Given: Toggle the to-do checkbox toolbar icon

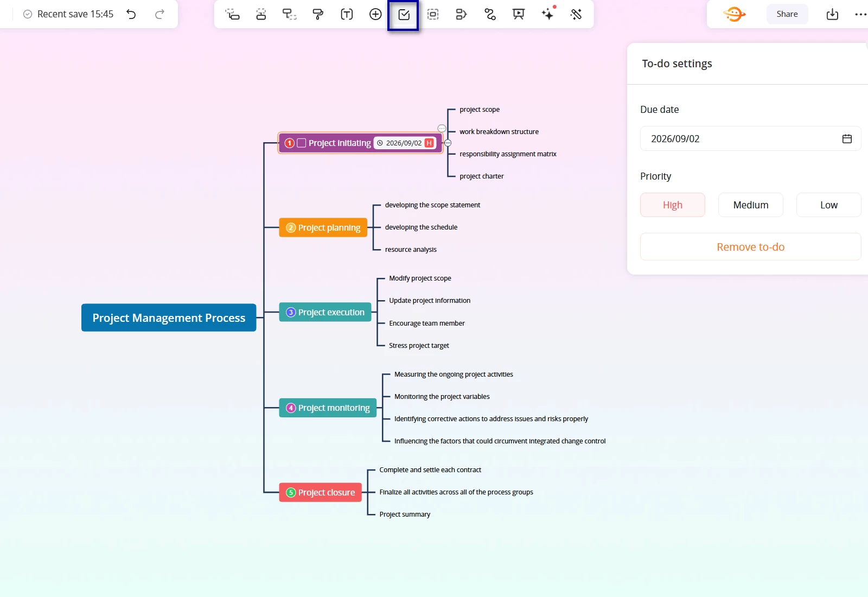Looking at the screenshot, I should pos(404,15).
